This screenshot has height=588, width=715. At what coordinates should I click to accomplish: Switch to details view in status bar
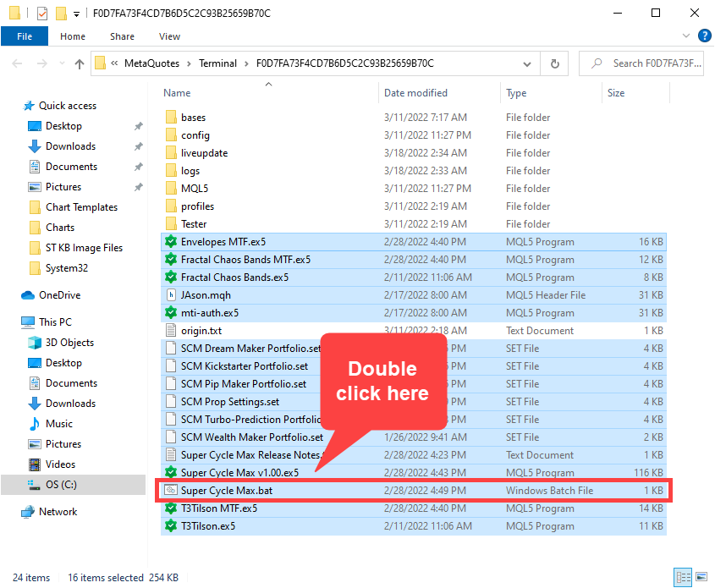[x=683, y=578]
